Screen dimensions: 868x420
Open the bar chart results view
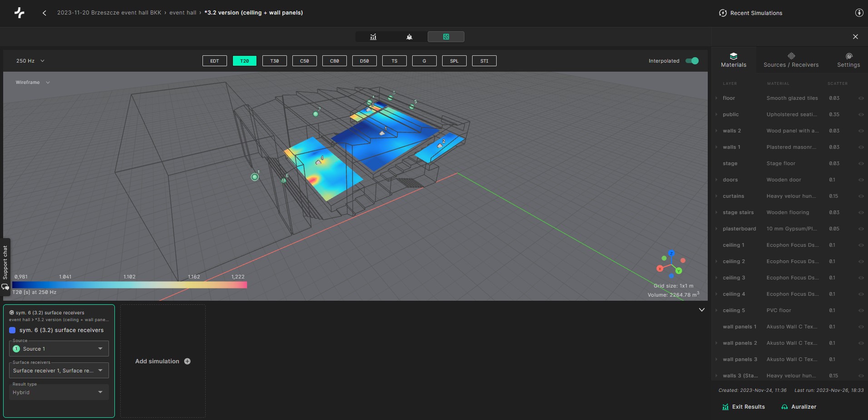373,37
